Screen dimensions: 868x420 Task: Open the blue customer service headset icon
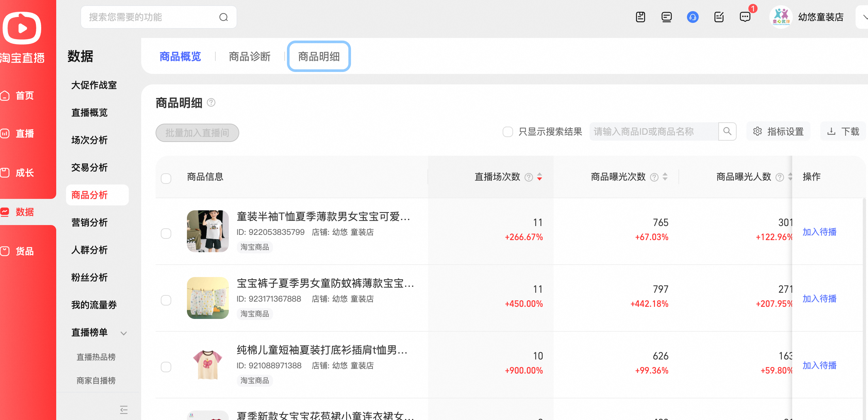(x=693, y=17)
